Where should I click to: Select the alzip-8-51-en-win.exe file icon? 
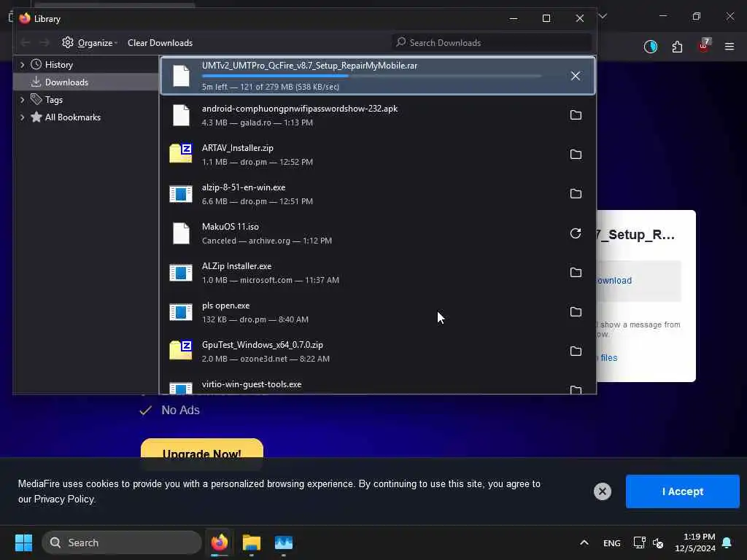pos(181,194)
